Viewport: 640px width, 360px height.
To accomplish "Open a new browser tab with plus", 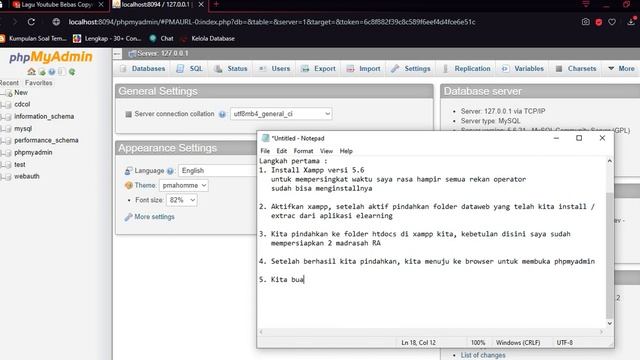I will (x=216, y=4).
